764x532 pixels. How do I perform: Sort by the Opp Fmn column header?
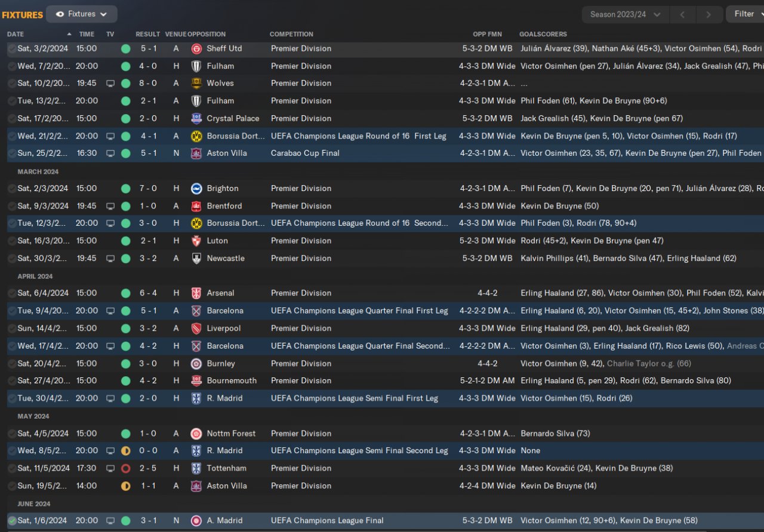[x=488, y=34]
